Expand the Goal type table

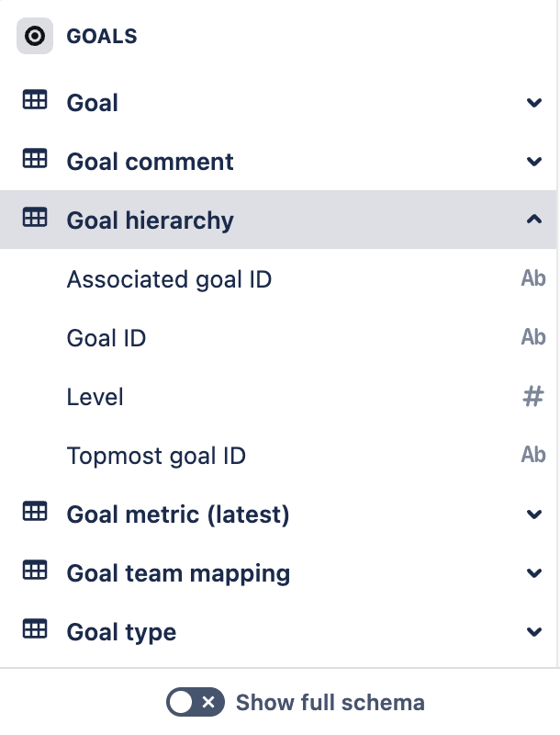[x=533, y=631]
